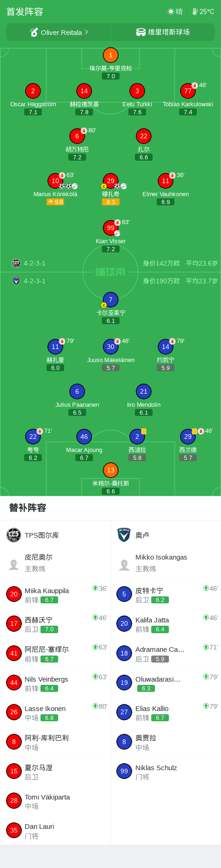221x868 pixels.
Task: Click the TPS图尔库 team crest in substitutes
Action: [13, 535]
